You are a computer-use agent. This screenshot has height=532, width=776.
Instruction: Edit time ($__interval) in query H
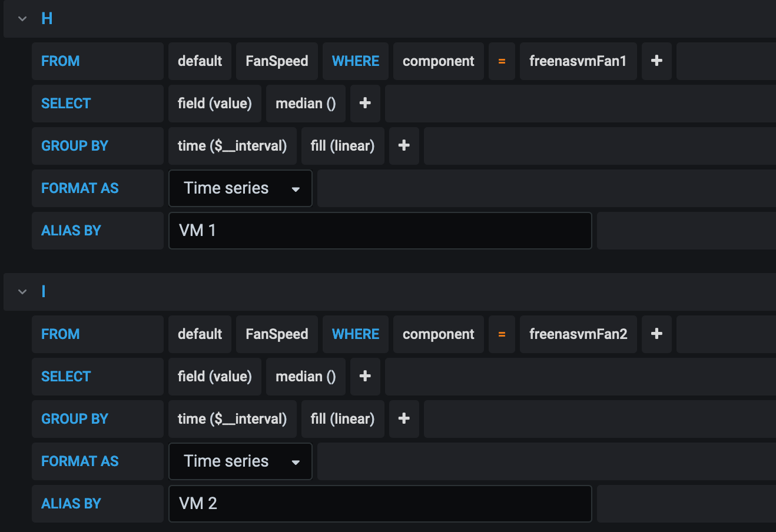click(x=232, y=146)
